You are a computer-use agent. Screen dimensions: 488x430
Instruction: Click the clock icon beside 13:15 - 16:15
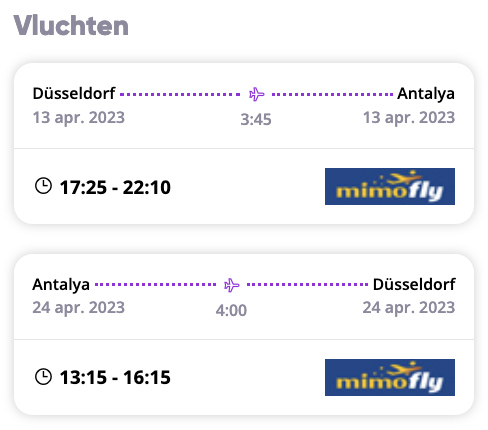(43, 377)
